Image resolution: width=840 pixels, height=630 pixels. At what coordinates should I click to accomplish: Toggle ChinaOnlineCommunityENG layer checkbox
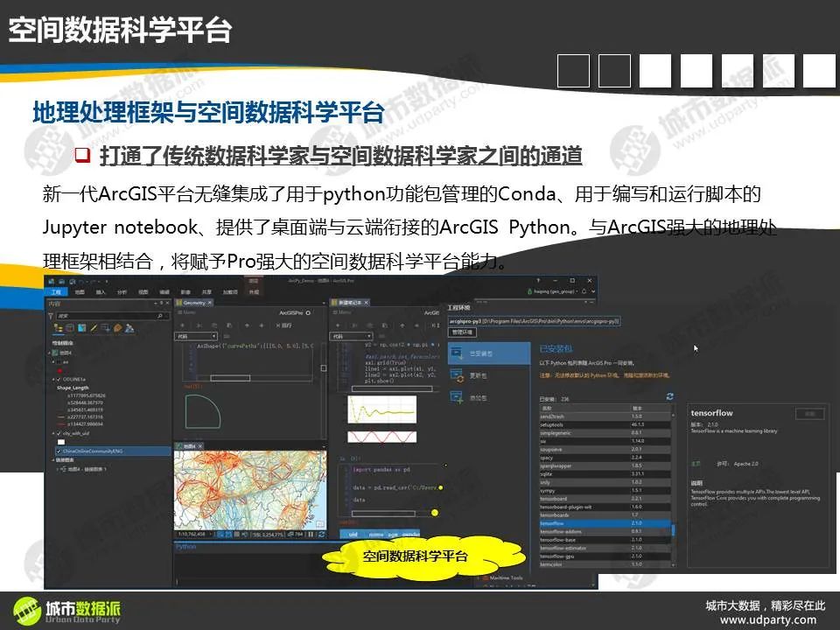point(59,451)
